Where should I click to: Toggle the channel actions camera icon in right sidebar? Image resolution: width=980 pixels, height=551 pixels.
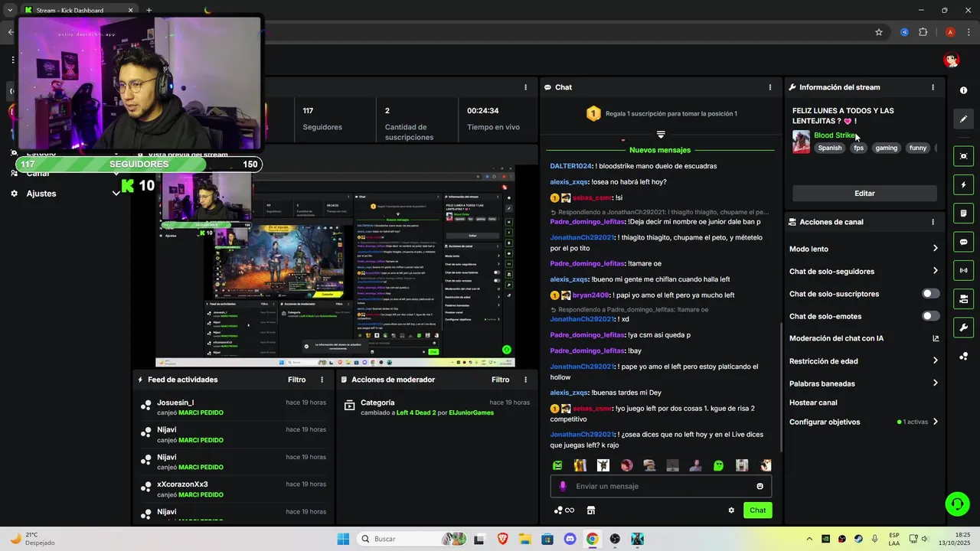(x=963, y=299)
